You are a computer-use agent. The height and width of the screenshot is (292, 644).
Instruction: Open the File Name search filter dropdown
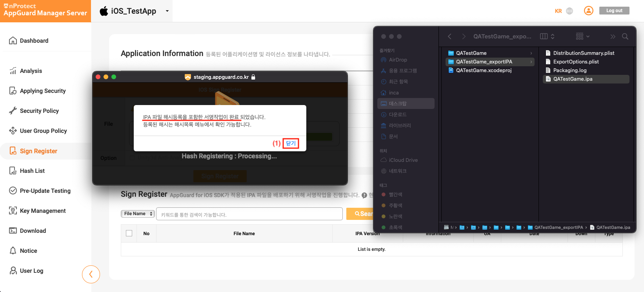(x=137, y=214)
